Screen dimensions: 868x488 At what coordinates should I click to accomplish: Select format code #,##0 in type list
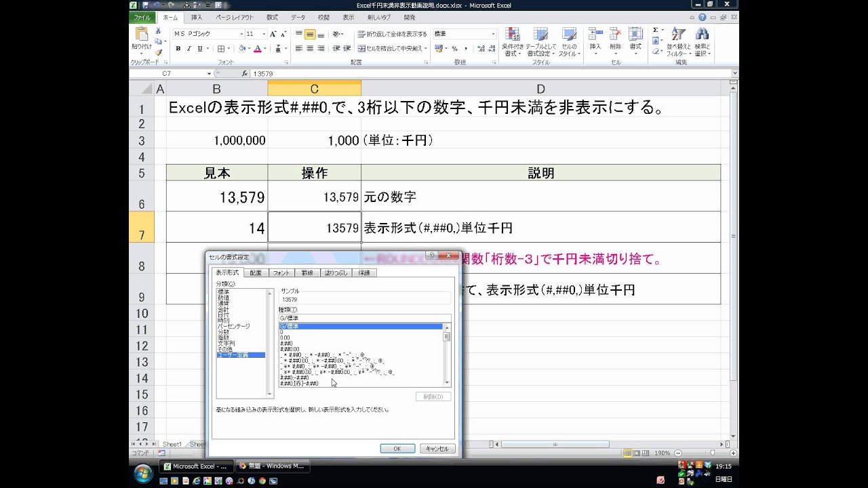[285, 343]
